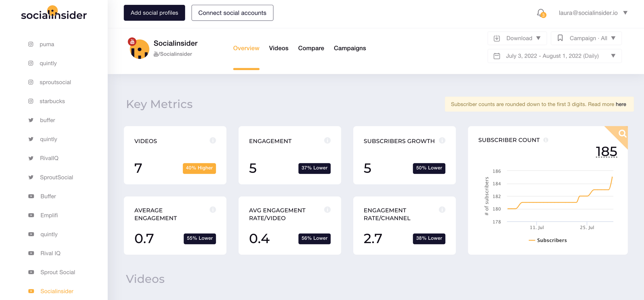Image resolution: width=644 pixels, height=300 pixels.
Task: Click the Campaign bookmark icon
Action: coord(560,38)
